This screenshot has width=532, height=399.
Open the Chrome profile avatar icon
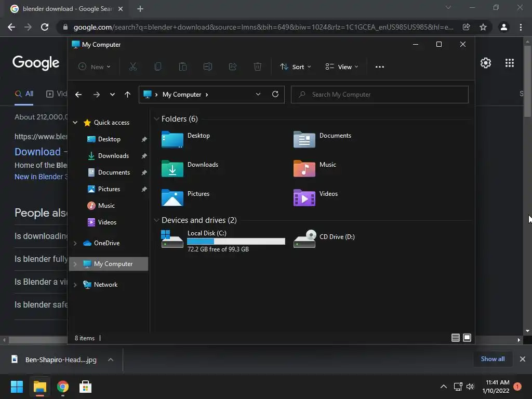coord(504,27)
